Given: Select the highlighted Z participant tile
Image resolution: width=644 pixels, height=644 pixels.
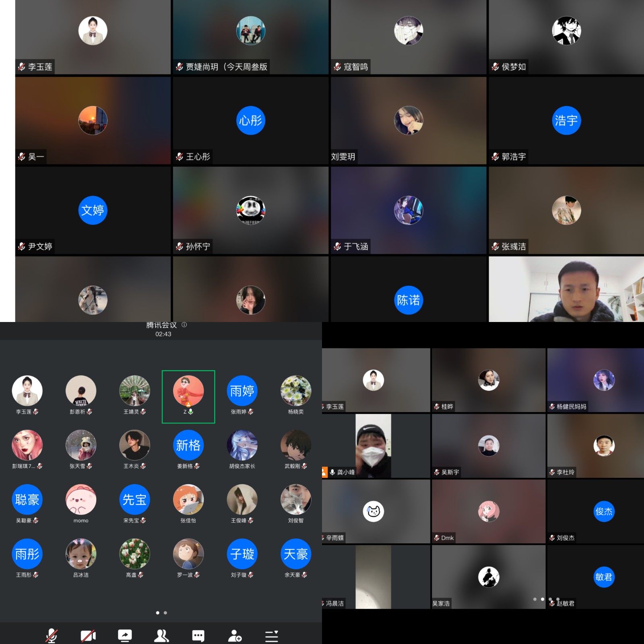Looking at the screenshot, I should click(188, 396).
